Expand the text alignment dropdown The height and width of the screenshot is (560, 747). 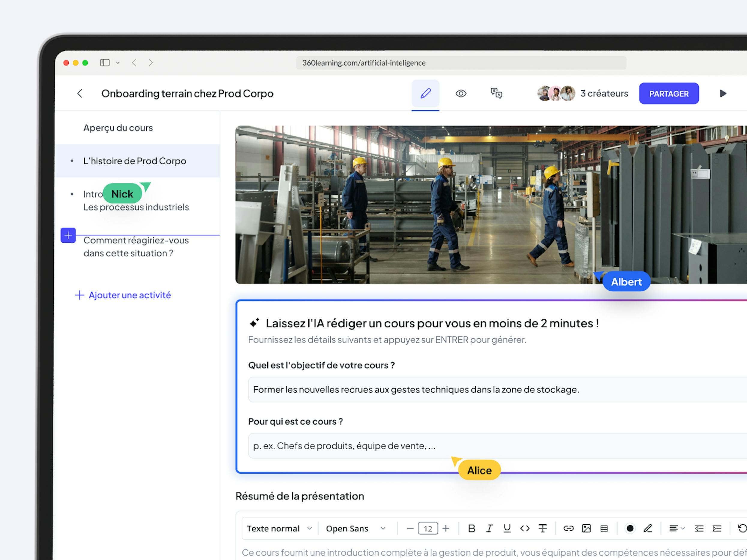coord(677,528)
